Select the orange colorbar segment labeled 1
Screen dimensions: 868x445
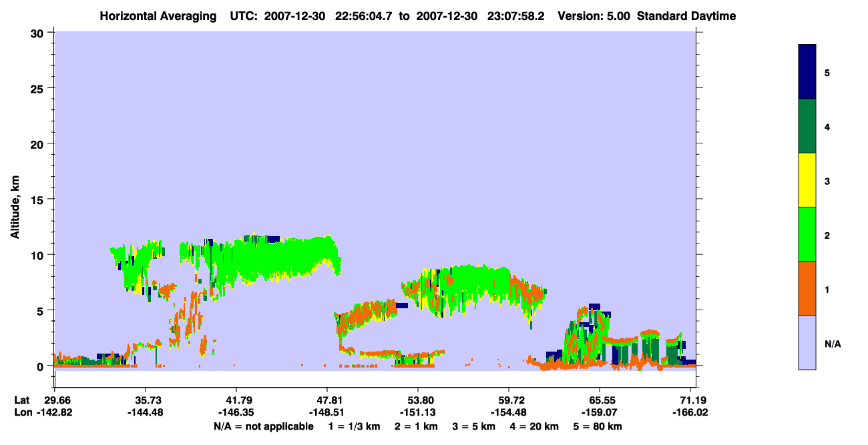point(807,288)
